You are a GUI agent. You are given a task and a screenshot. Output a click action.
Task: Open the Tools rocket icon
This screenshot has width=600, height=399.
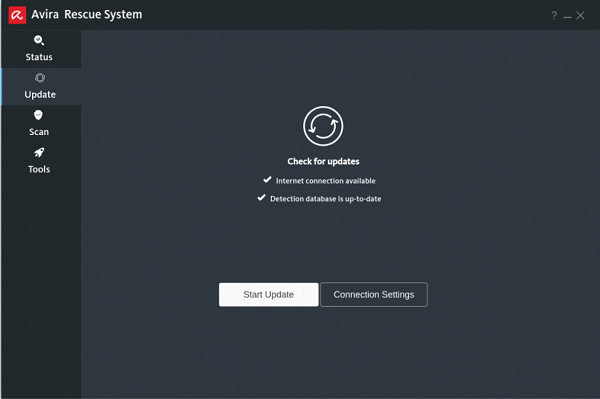tap(39, 152)
